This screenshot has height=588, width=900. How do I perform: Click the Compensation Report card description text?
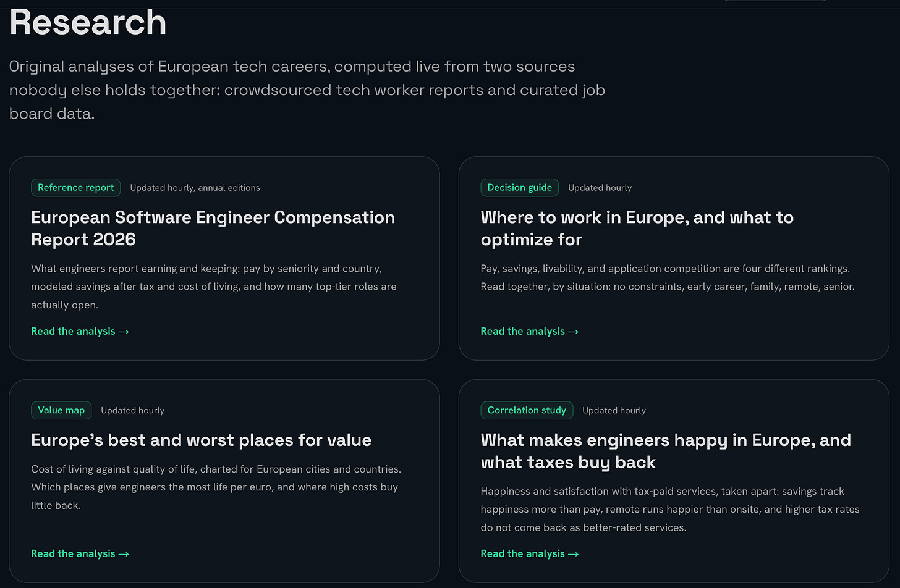(x=214, y=287)
